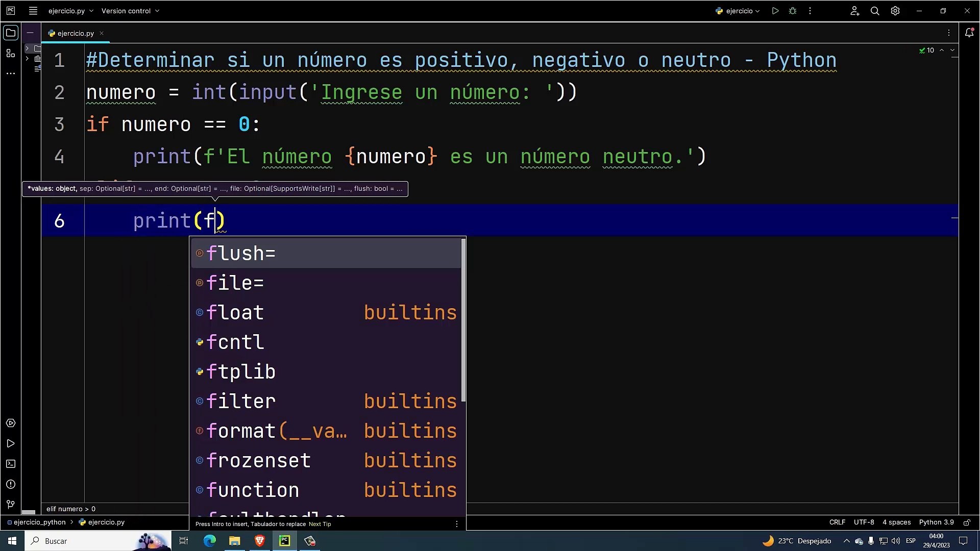Click the Next Tip link in completion popup
The width and height of the screenshot is (980, 551).
tap(320, 524)
